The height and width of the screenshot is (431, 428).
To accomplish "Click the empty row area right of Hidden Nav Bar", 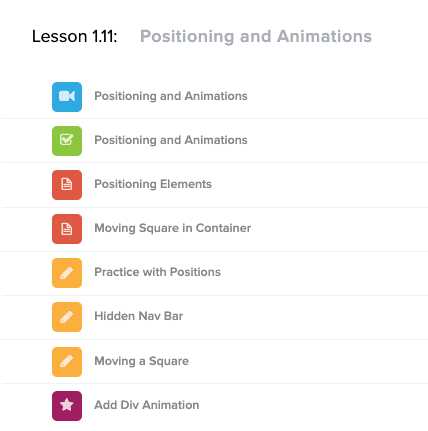I will click(x=305, y=317).
